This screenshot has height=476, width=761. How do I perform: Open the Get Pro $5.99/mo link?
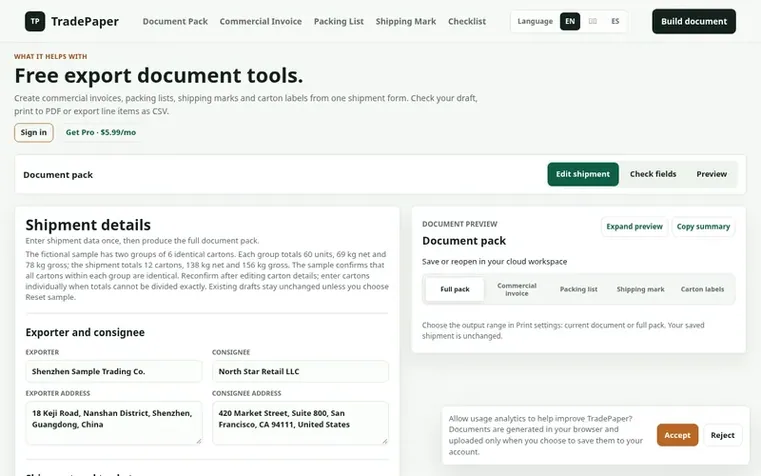click(x=101, y=132)
